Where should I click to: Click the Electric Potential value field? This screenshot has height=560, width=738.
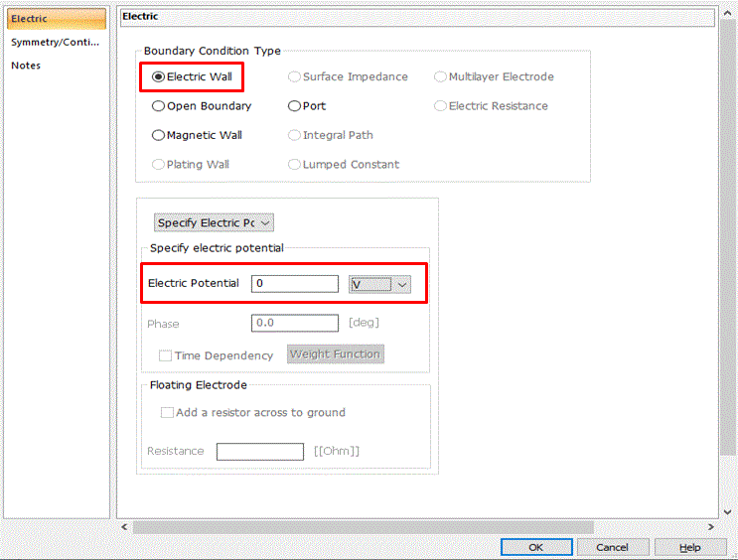pyautogui.click(x=295, y=284)
